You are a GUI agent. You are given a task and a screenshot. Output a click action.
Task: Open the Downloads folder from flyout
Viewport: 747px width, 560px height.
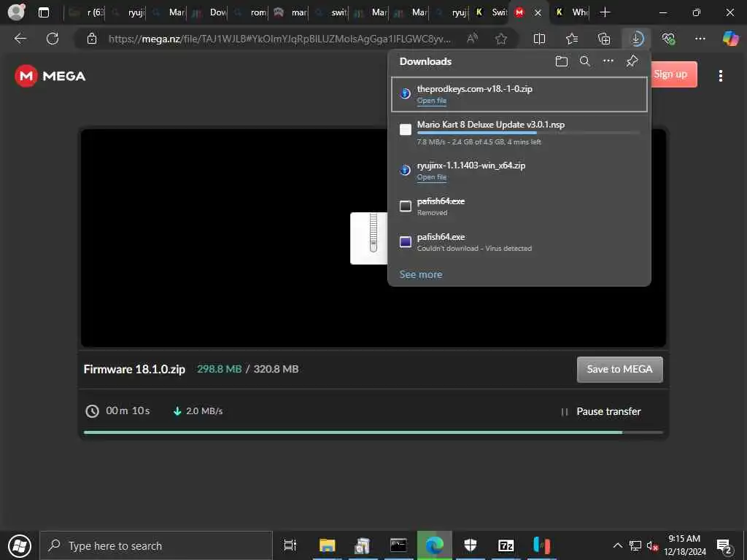(562, 61)
